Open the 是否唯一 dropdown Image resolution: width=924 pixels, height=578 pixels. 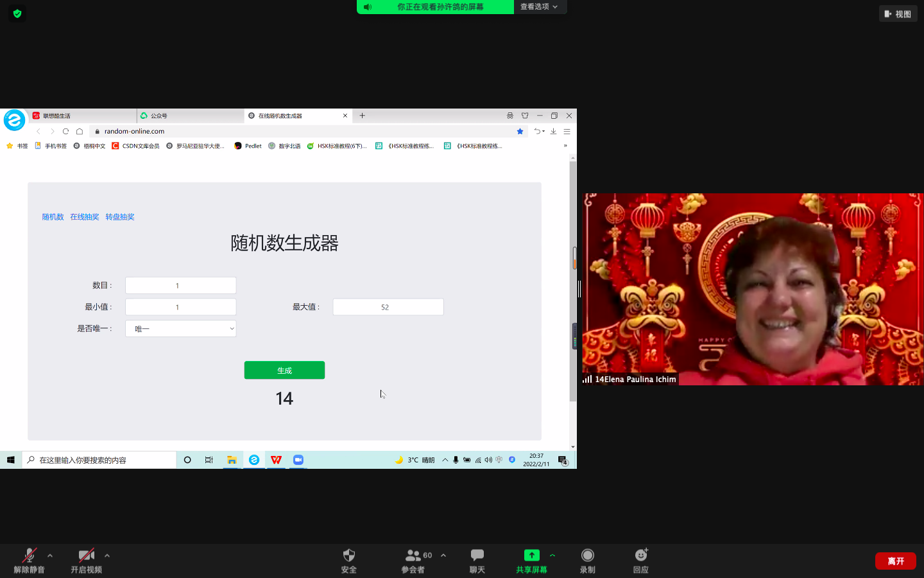181,329
